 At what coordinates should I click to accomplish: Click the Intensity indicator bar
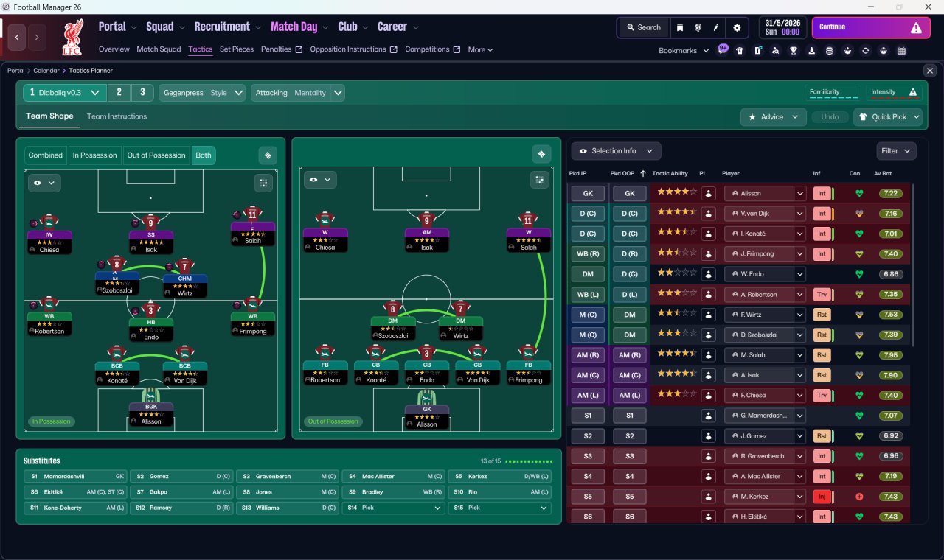893,93
